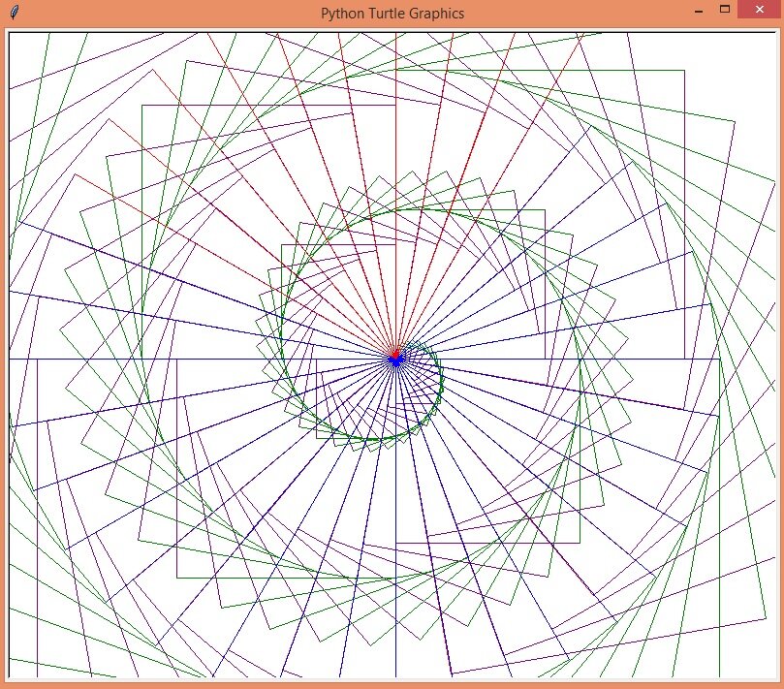Click the vertical red line above the center
This screenshot has width=784, height=689.
[x=396, y=190]
